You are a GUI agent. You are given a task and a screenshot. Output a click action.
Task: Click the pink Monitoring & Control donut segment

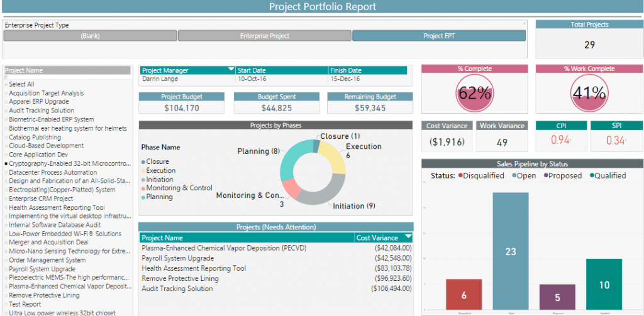[291, 190]
